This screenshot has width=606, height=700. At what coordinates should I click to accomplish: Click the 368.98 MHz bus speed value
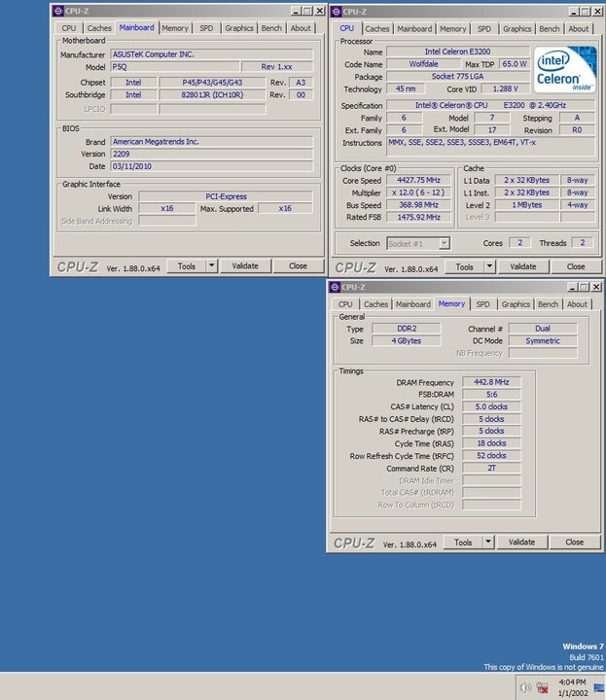pyautogui.click(x=419, y=205)
